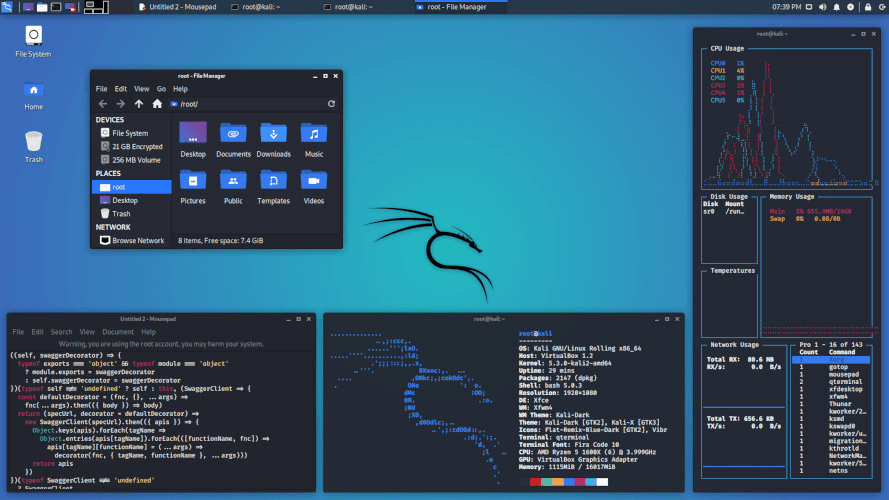This screenshot has width=889, height=500.
Task: Switch to Untitled 2 - Mousepad taskbar button
Action: tap(177, 7)
